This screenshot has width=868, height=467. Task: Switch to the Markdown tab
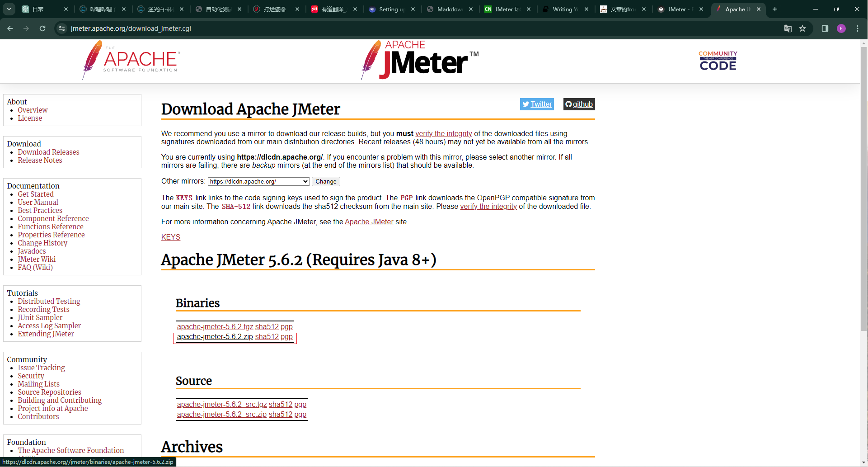point(449,9)
